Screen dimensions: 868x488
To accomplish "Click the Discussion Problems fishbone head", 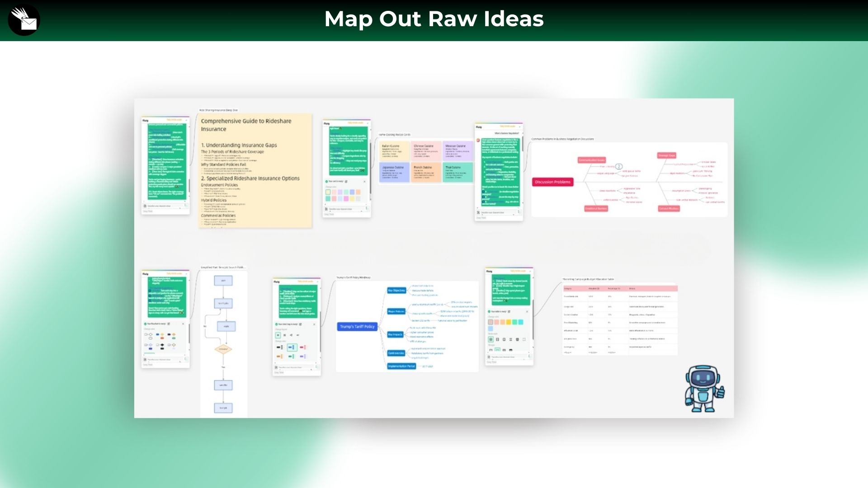I will tap(552, 182).
